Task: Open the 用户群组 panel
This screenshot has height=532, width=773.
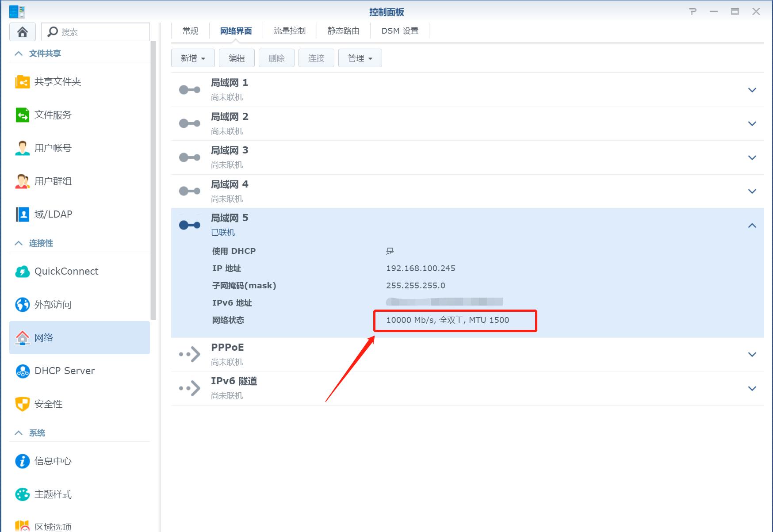Action: (52, 181)
